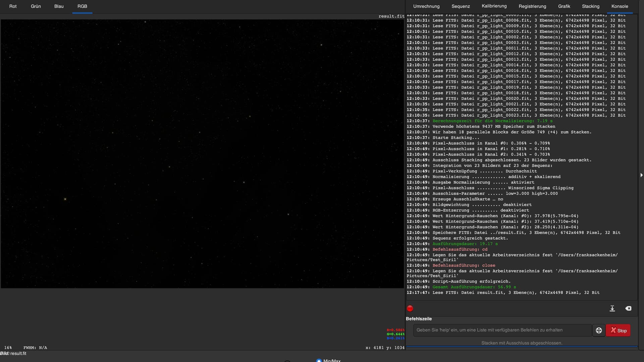
Task: Select the Rot channel tab
Action: [12, 7]
